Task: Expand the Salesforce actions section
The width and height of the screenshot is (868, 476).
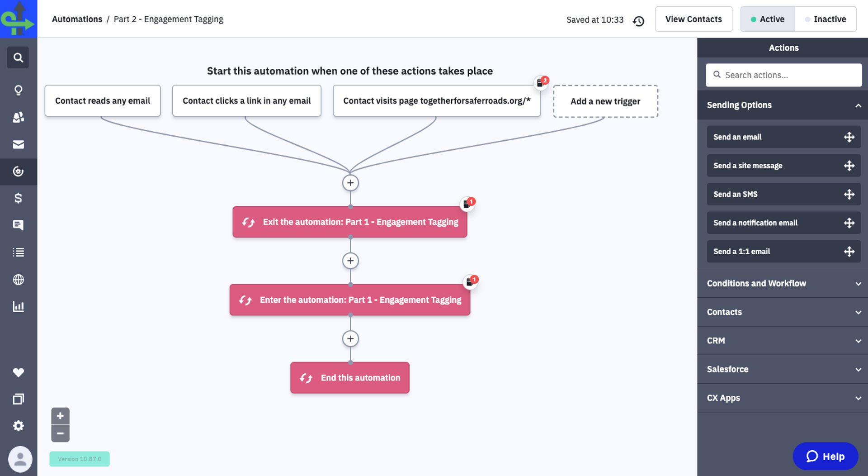Action: [783, 369]
